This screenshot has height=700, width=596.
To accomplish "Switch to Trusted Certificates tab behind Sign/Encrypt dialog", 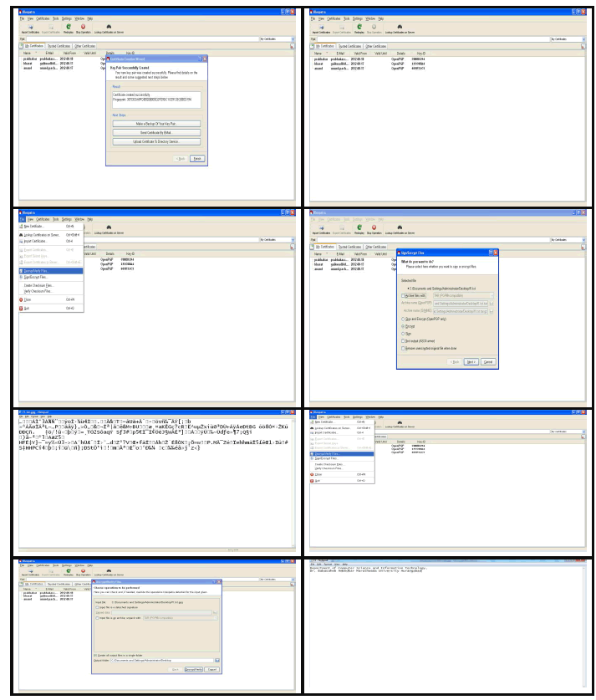I will coord(350,247).
